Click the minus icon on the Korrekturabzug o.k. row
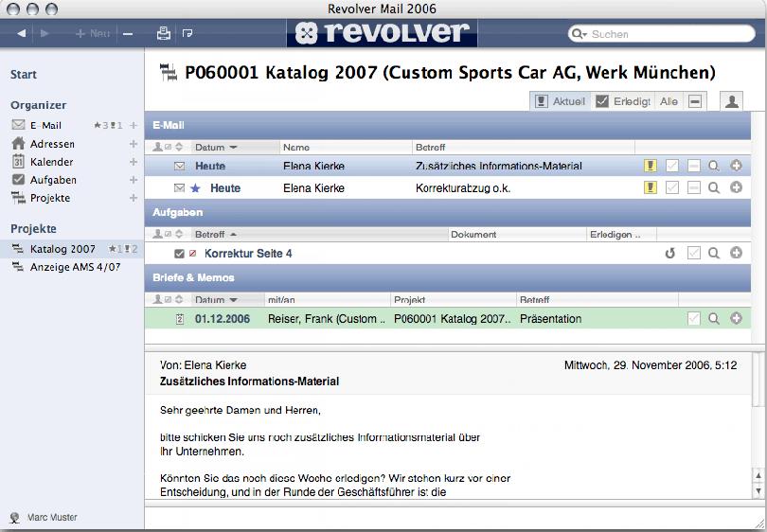 (x=694, y=187)
